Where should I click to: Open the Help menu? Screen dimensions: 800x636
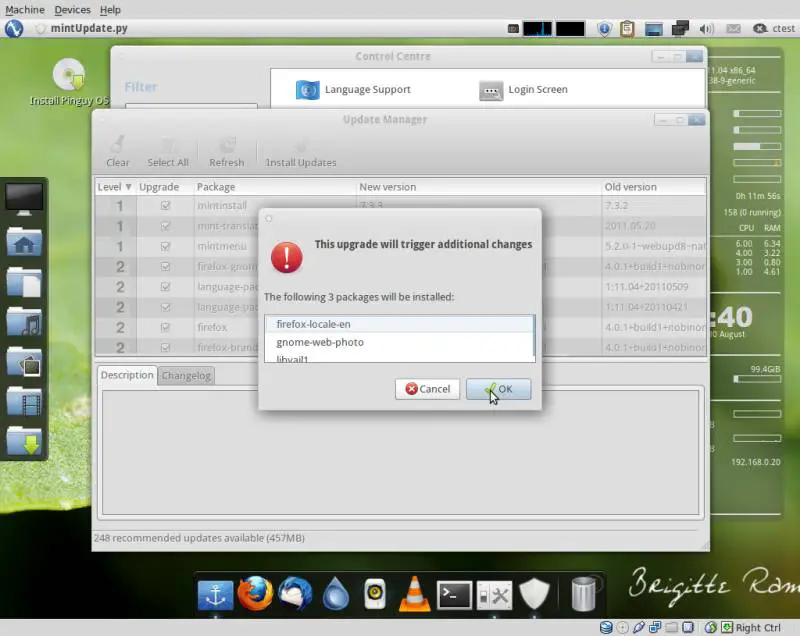(110, 10)
